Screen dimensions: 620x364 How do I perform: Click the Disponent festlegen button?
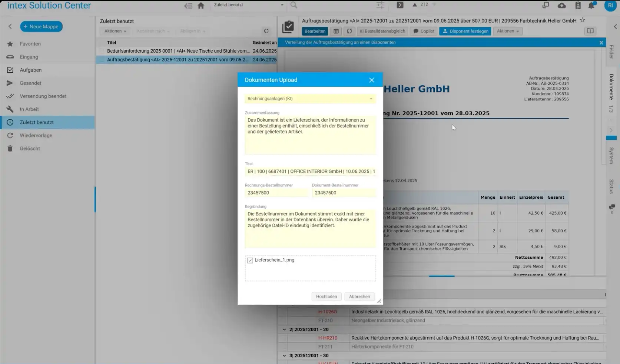465,31
